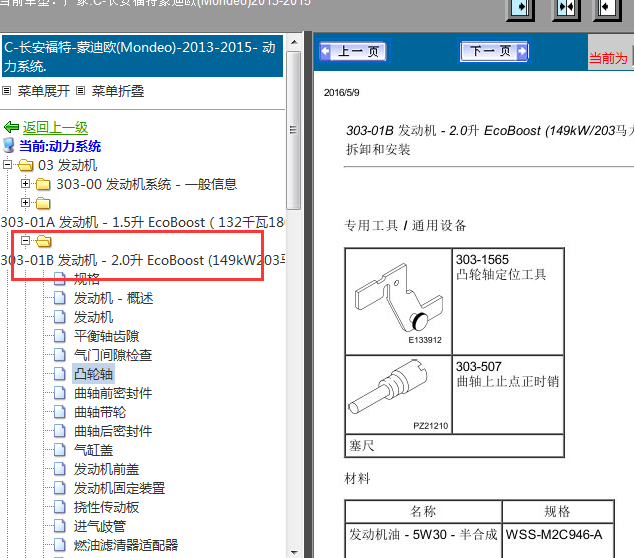Click the 下一页 next page button
Image resolution: width=634 pixels, height=558 pixels.
(493, 51)
